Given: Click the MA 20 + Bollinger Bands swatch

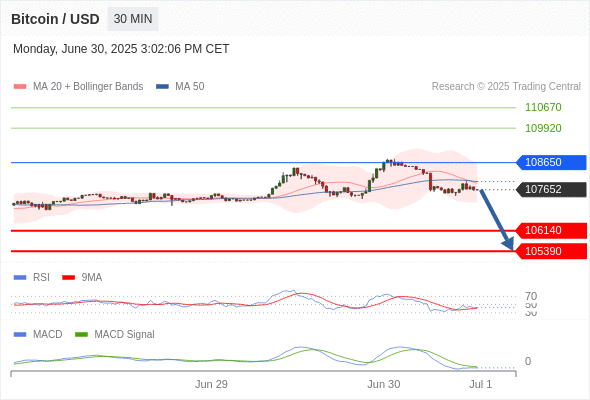Looking at the screenshot, I should 20,87.
